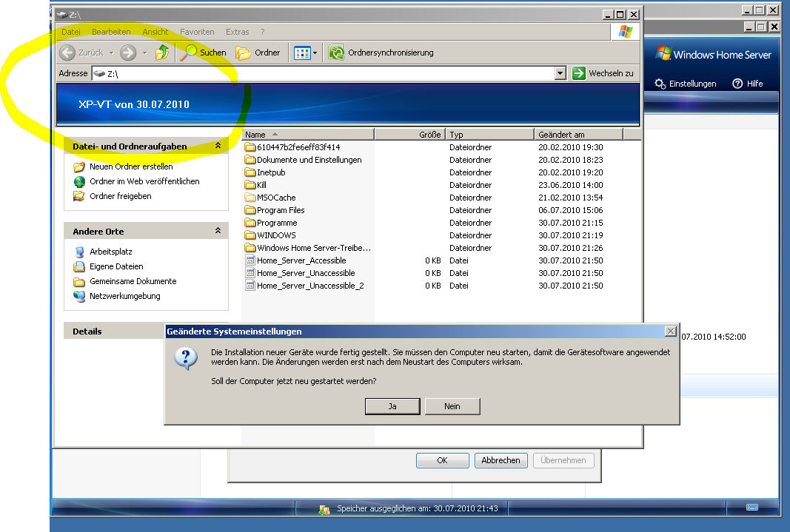Image resolution: width=790 pixels, height=532 pixels.
Task: Expand the address bar dropdown
Action: pyautogui.click(x=560, y=73)
